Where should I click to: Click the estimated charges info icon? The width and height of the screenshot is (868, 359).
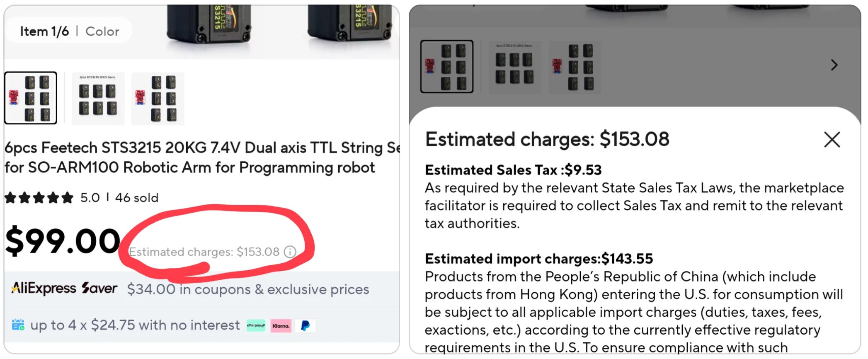[290, 252]
